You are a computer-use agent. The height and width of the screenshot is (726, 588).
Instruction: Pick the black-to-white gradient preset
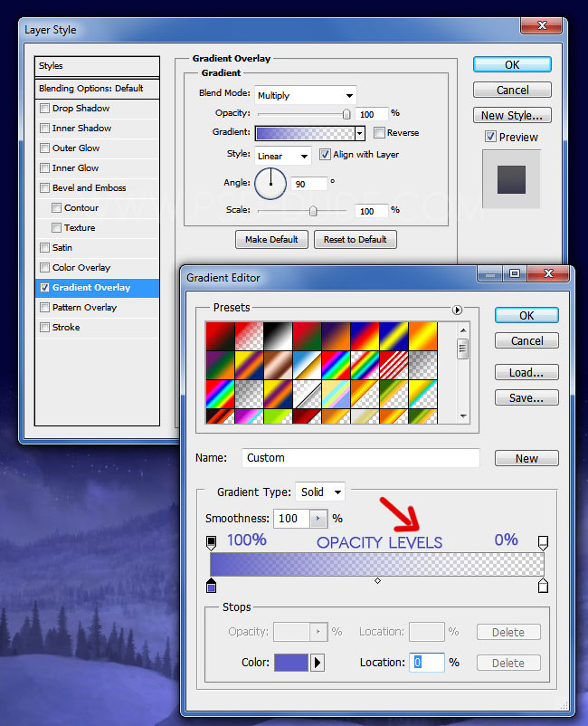click(278, 336)
